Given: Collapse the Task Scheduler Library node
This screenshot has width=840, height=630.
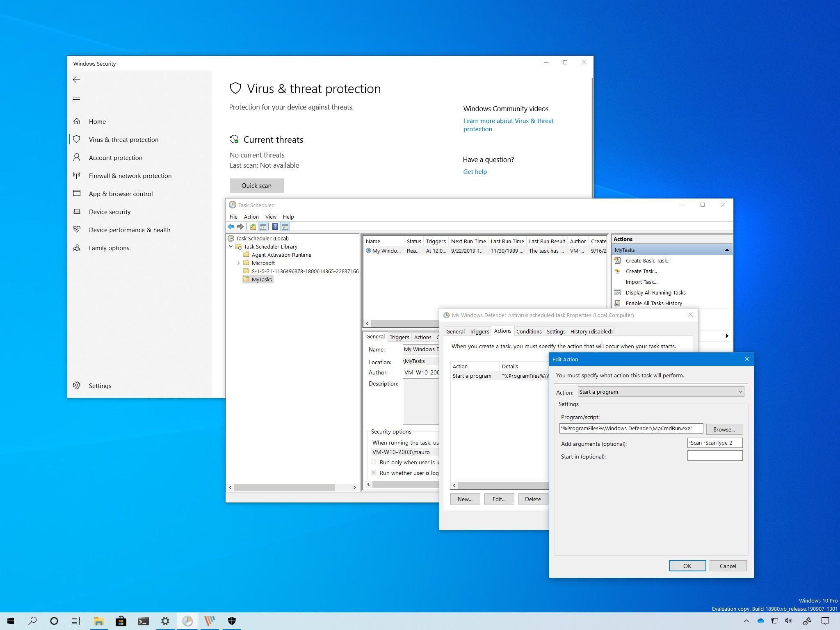Looking at the screenshot, I should 231,247.
